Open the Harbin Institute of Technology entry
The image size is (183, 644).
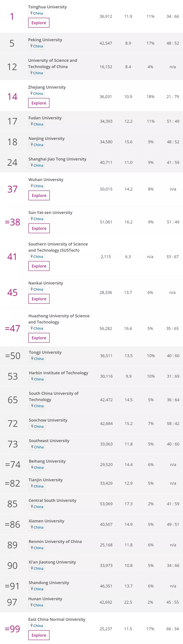click(58, 373)
